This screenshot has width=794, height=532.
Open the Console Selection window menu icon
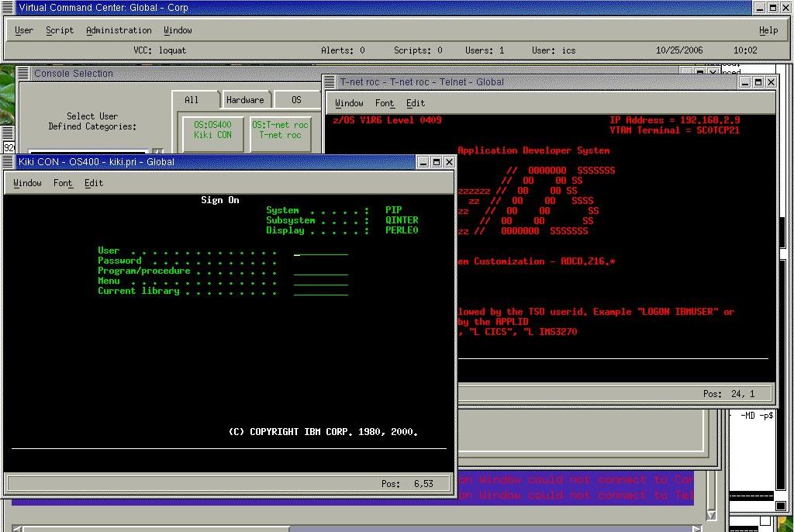(x=23, y=74)
